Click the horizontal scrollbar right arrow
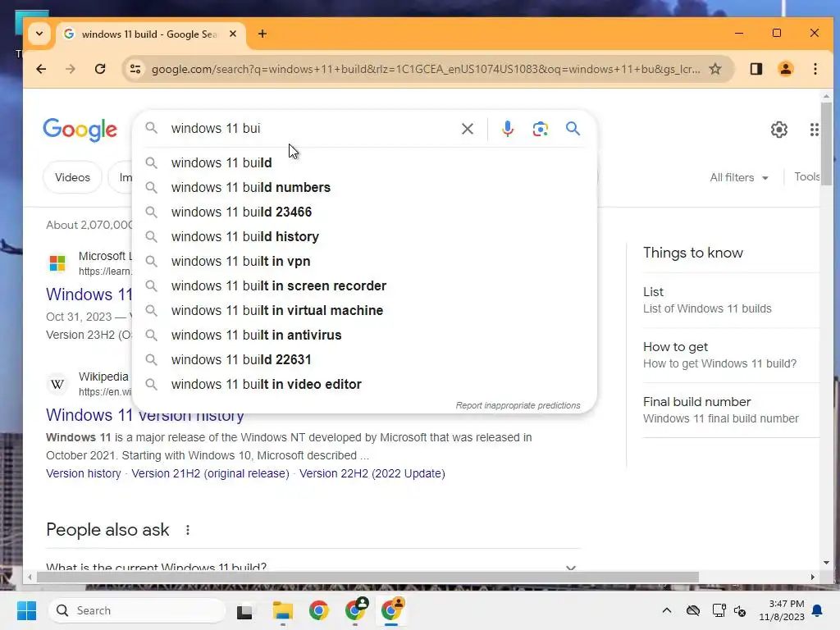Image resolution: width=840 pixels, height=630 pixels. [x=813, y=577]
